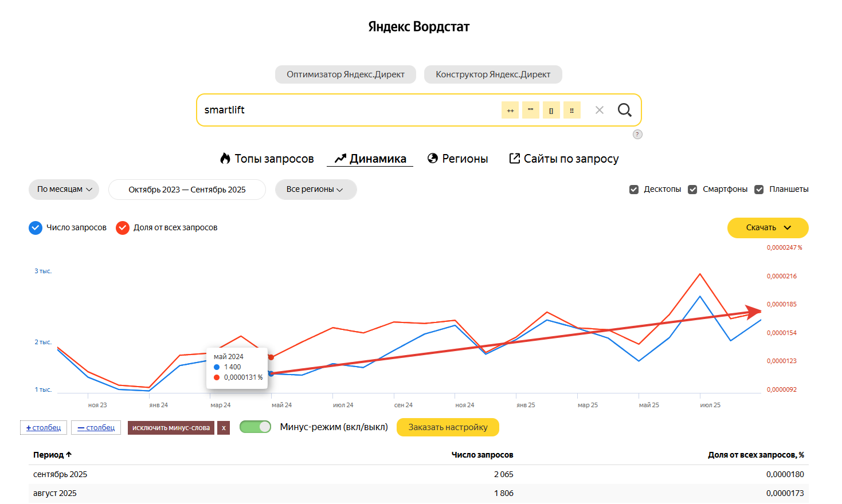The height and width of the screenshot is (504, 842).
Task: Click the double exclamation operator button
Action: pyautogui.click(x=571, y=110)
